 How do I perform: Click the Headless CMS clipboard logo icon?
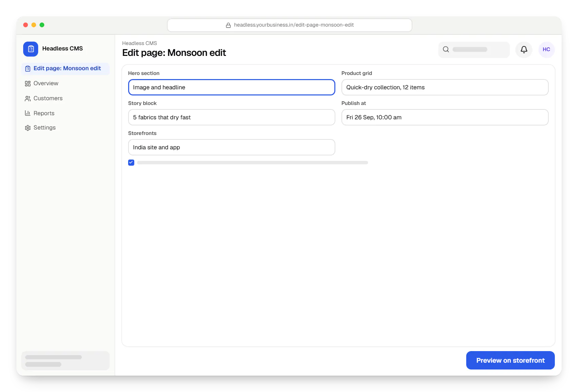tap(31, 49)
